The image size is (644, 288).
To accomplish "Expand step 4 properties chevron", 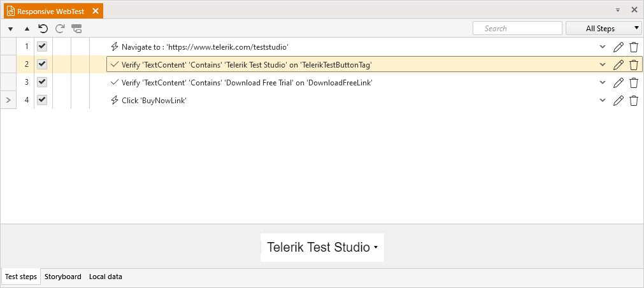I will pos(603,100).
